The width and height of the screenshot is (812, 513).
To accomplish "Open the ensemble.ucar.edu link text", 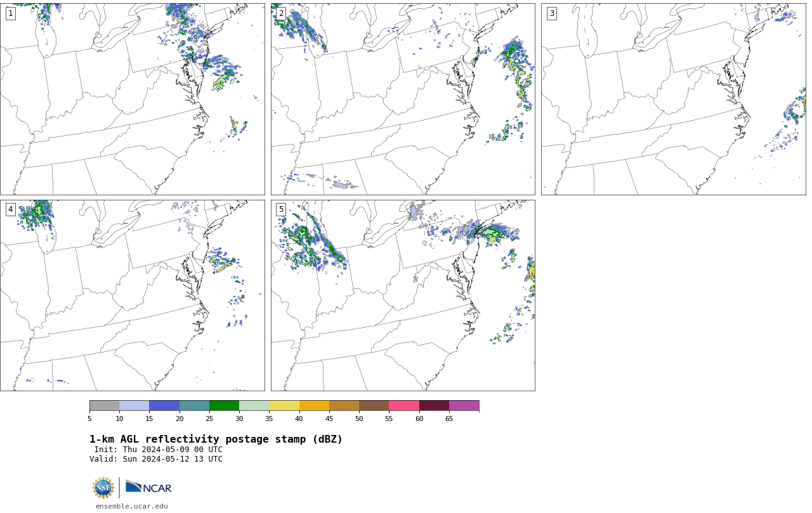I will pos(132,507).
